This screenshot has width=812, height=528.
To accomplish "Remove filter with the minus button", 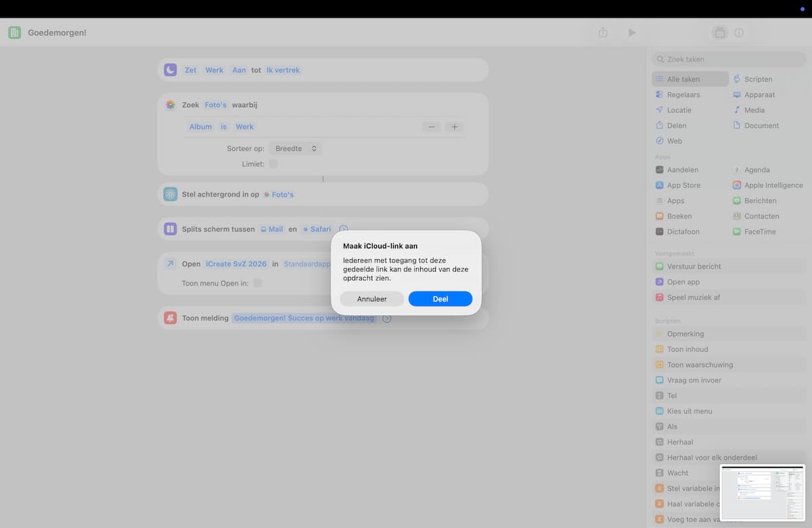I will point(431,127).
